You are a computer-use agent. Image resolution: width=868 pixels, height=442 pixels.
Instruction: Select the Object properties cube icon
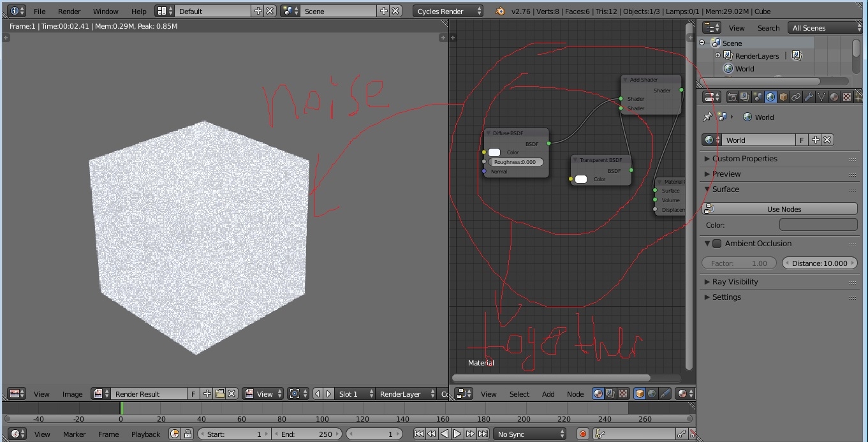(783, 97)
